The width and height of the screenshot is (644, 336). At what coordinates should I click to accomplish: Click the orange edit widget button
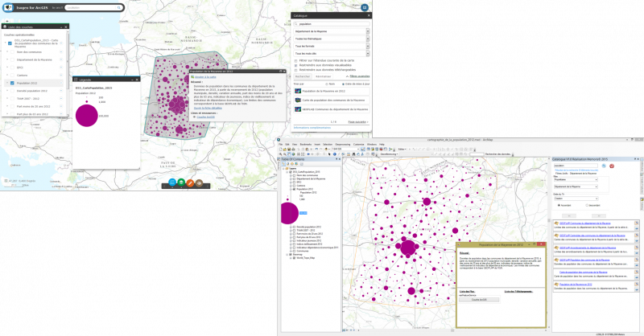(190, 182)
